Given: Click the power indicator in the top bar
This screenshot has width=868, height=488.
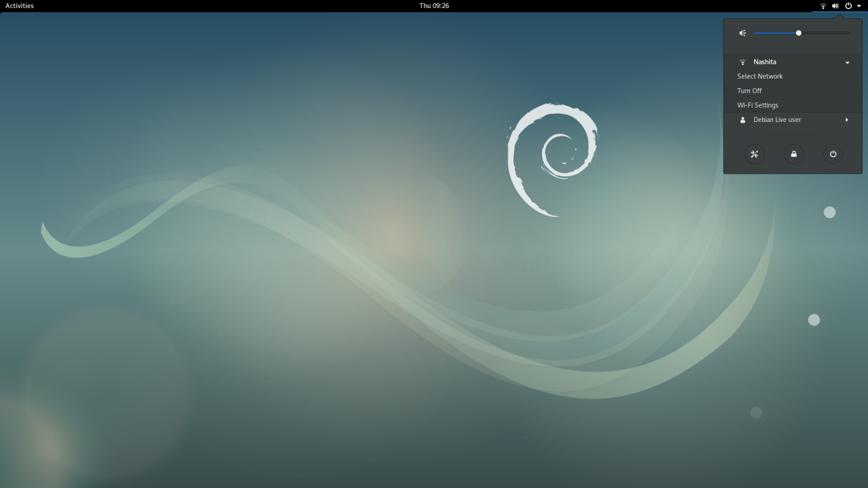Looking at the screenshot, I should 848,5.
